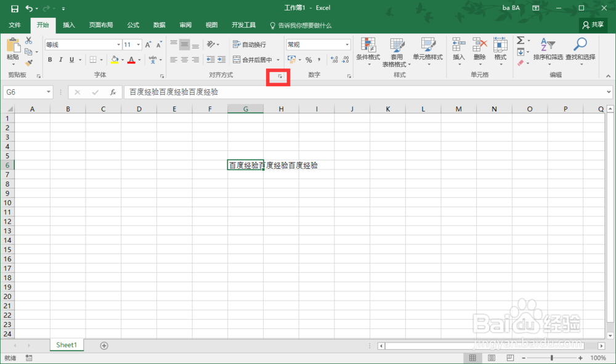Select the Sheet1 worksheet tab
Viewport: 616px width, 364px height.
(66, 345)
